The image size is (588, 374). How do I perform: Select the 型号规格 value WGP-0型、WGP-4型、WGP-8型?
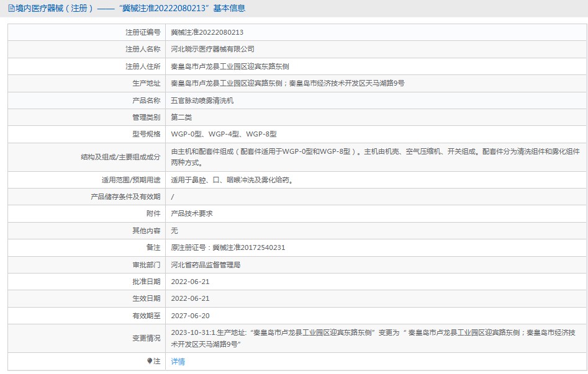coord(224,134)
